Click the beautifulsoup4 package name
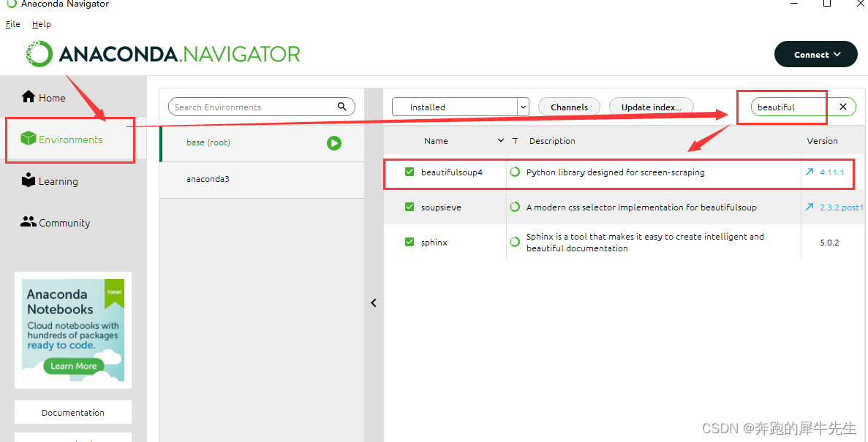Screen dimensions: 868x442 point(452,172)
